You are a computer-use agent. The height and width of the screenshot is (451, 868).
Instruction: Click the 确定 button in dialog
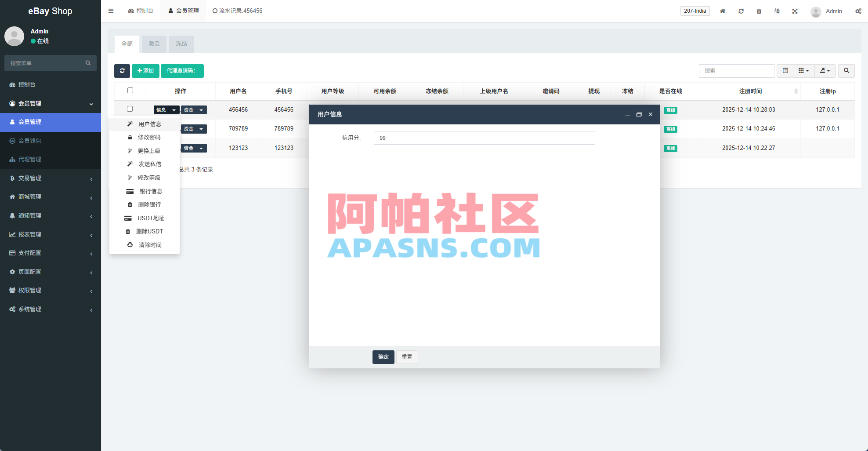click(383, 357)
